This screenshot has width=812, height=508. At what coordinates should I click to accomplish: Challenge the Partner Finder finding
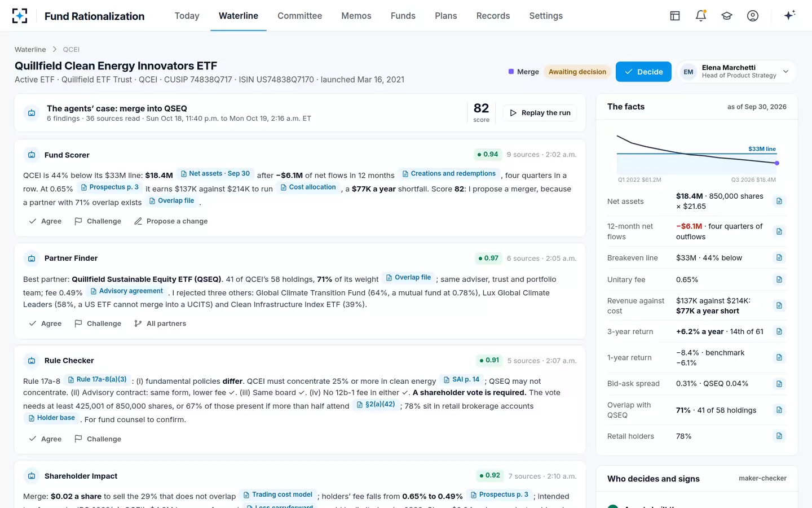point(98,323)
